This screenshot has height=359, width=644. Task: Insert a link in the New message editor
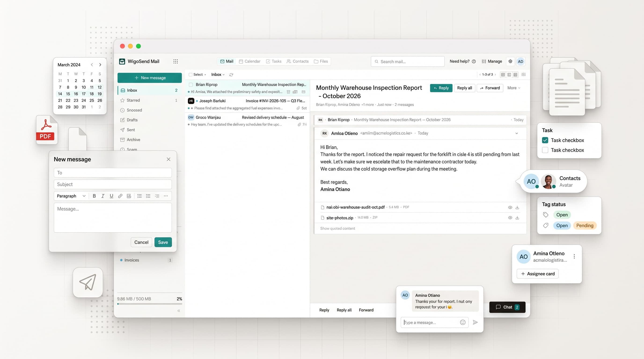point(120,196)
